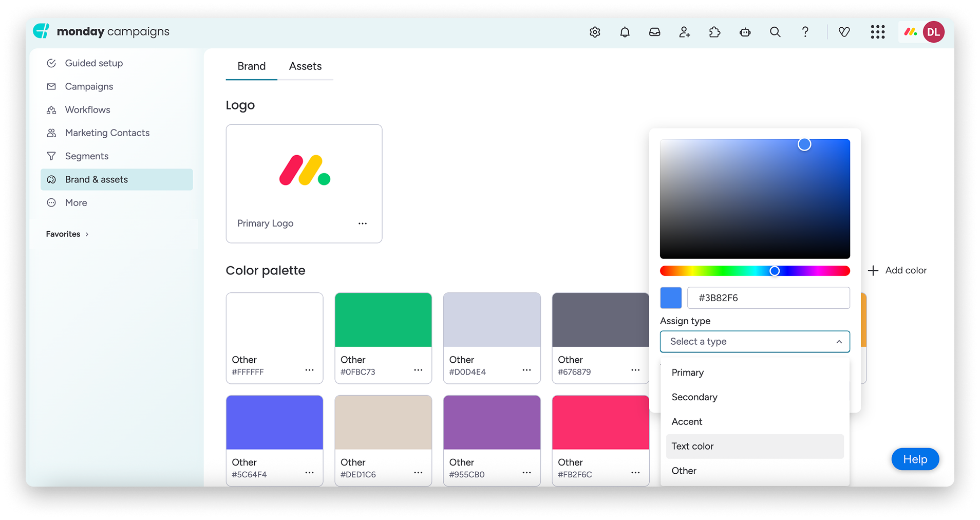Open the products grid switcher
980x520 pixels.
[878, 32]
